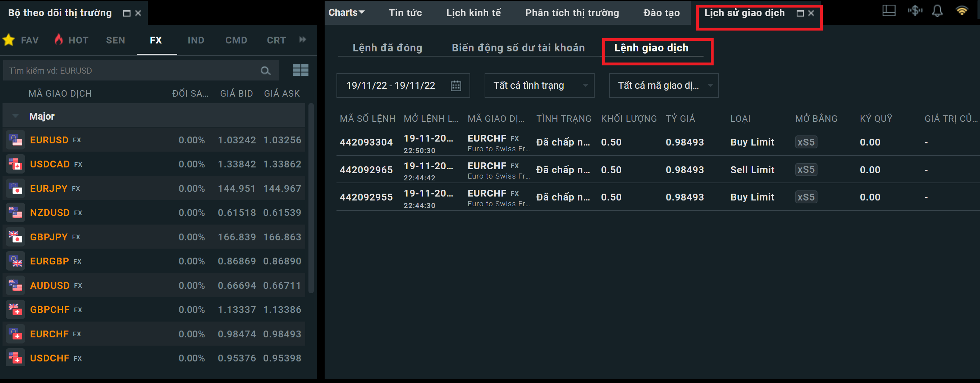Close the Bộ theo dõi thị trường panel
This screenshot has height=383, width=980.
point(138,13)
